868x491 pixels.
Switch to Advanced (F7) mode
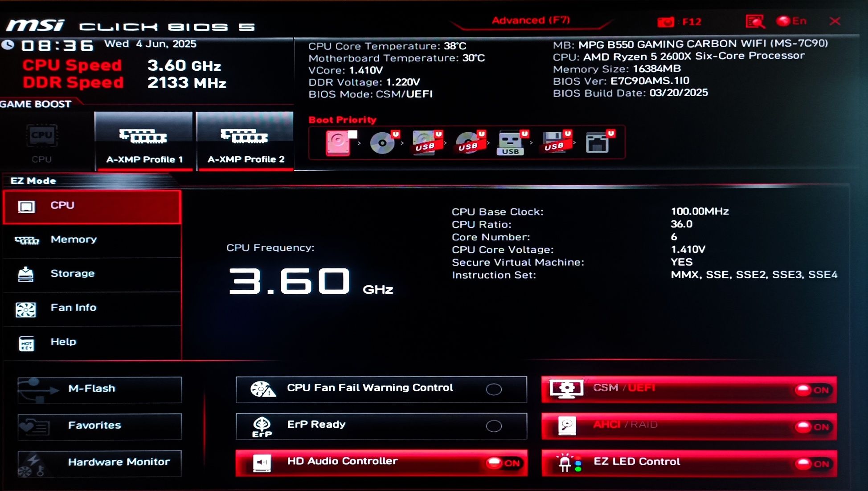[x=531, y=20]
